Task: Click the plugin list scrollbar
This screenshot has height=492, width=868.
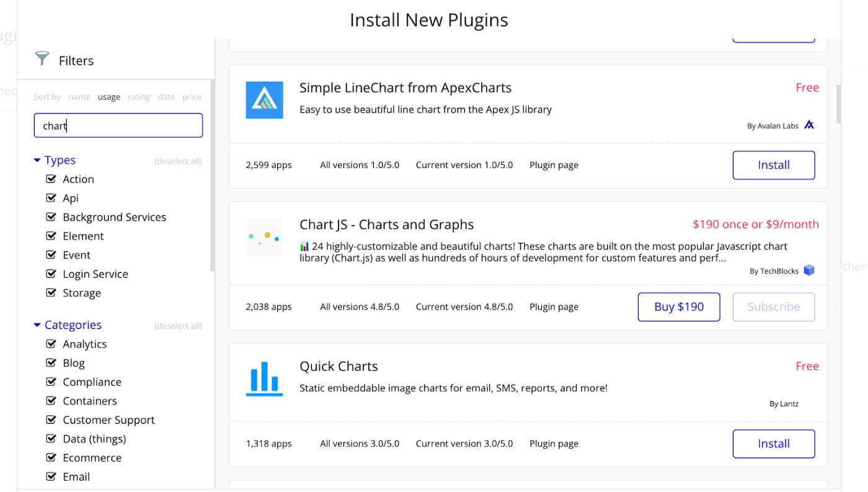Action: [839, 104]
